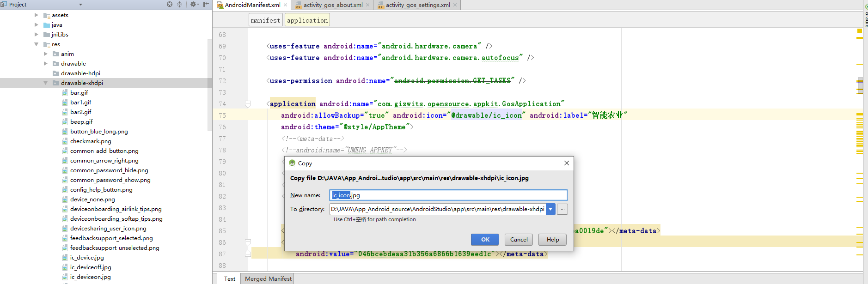Collapse the res folder
The height and width of the screenshot is (284, 868).
tap(37, 44)
